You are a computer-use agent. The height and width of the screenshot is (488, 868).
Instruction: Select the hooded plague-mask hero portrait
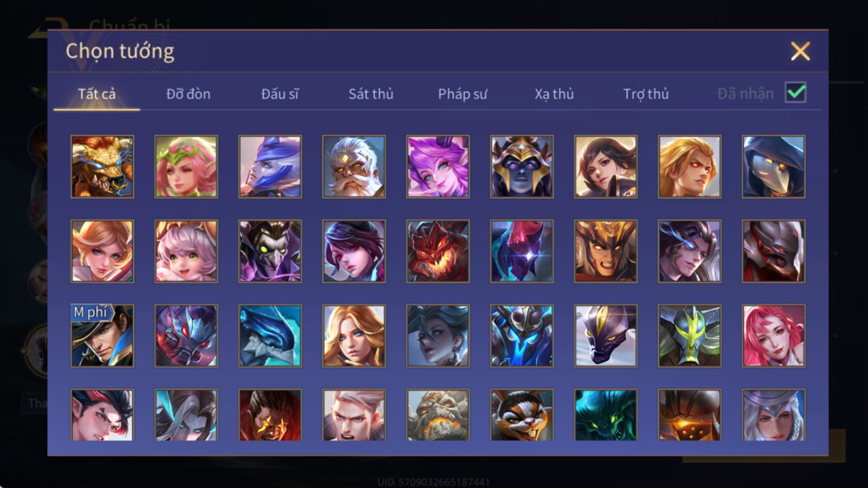click(774, 166)
